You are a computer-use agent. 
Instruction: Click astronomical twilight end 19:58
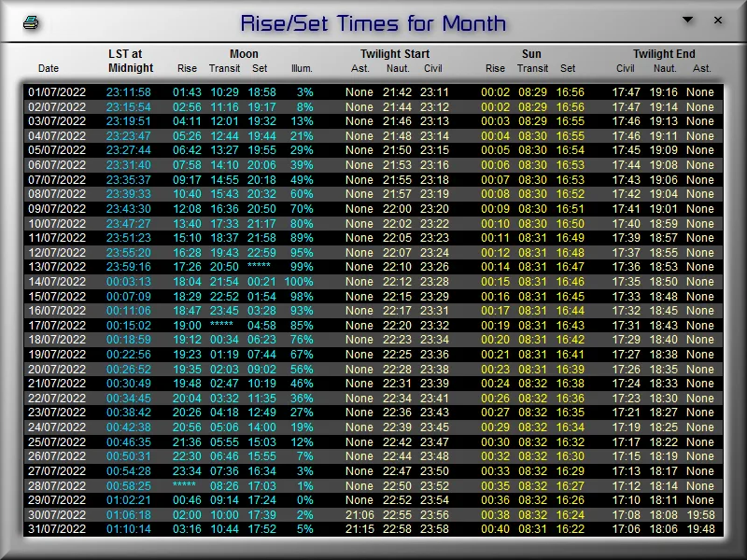(x=700, y=515)
